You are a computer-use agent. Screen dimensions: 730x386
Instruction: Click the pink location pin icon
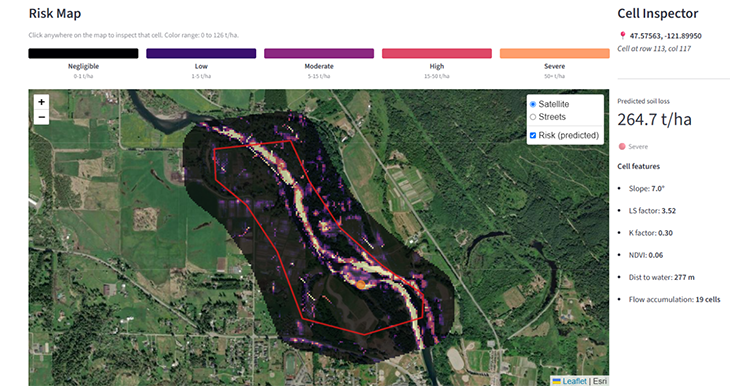click(x=622, y=35)
